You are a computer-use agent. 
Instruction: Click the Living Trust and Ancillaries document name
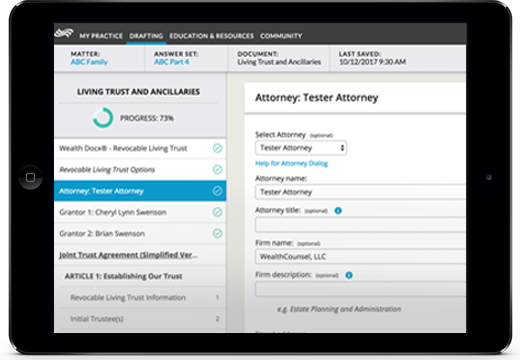tap(279, 62)
